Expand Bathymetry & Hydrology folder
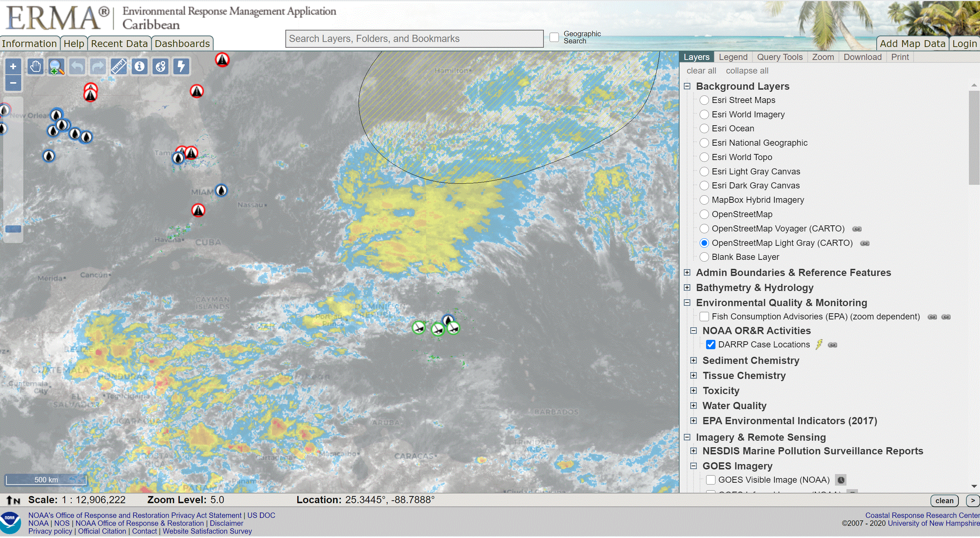This screenshot has height=538, width=980. [x=687, y=287]
